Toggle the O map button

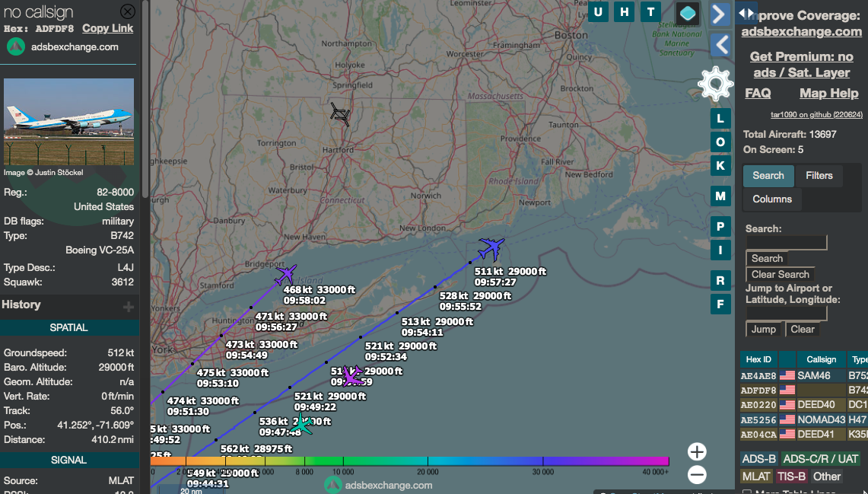click(720, 142)
